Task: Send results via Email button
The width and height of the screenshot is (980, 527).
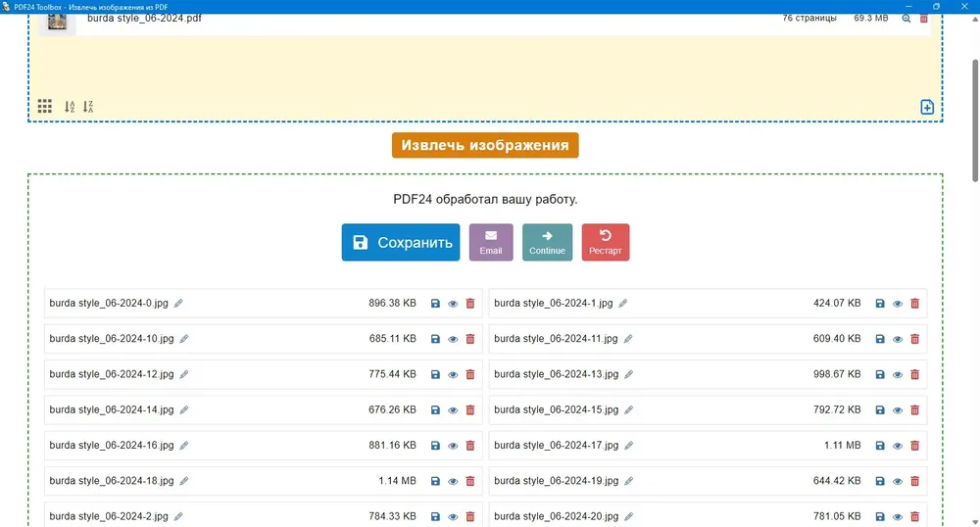Action: click(491, 242)
